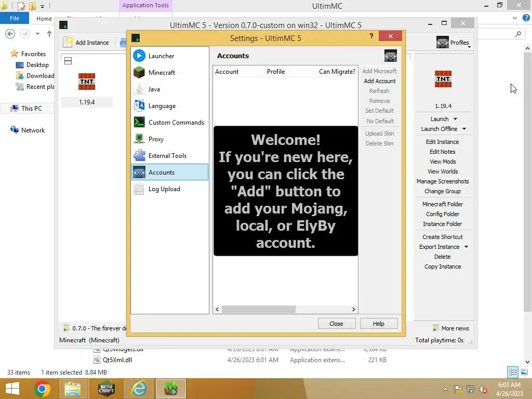Open the Proxy settings page
Image resolution: width=532 pixels, height=399 pixels.
pyautogui.click(x=170, y=139)
